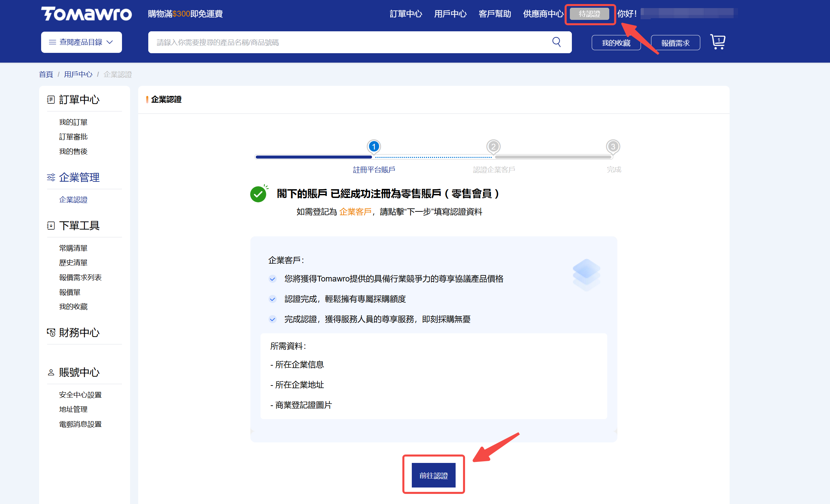Click the Tomawro logo
This screenshot has height=504, width=830.
click(87, 14)
